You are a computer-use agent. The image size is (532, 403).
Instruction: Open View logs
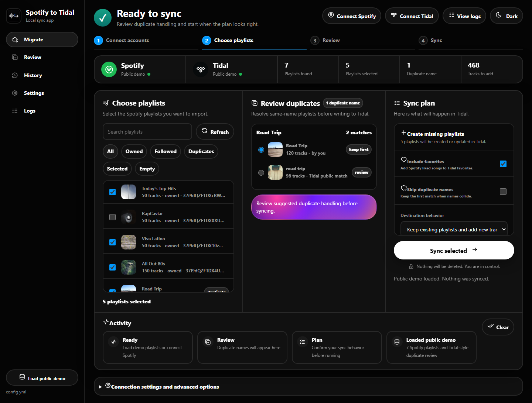pos(464,16)
